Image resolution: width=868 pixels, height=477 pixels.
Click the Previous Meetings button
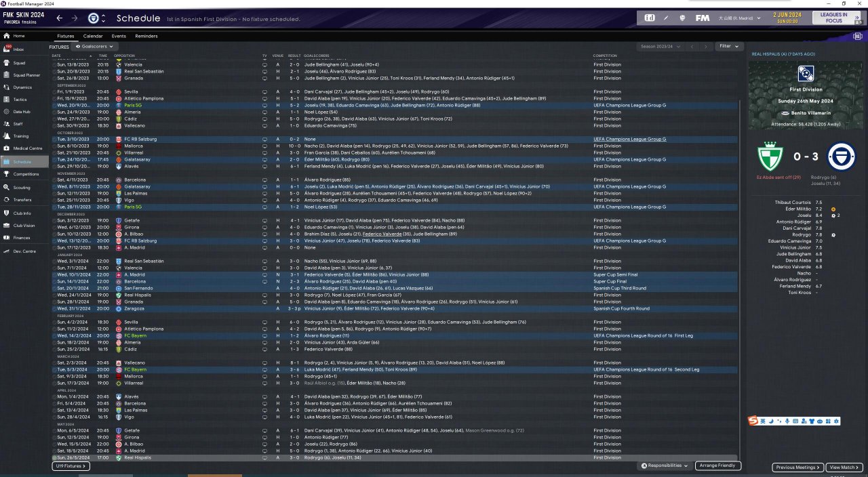[797, 468]
